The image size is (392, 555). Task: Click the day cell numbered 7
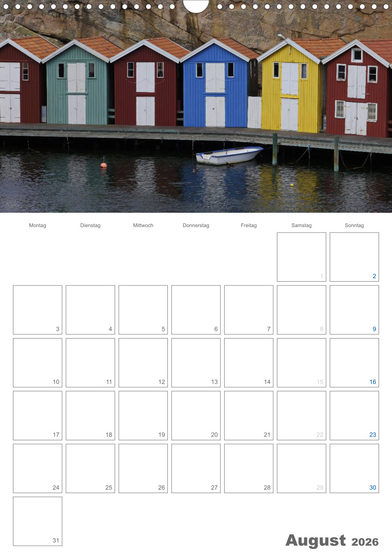(x=249, y=309)
